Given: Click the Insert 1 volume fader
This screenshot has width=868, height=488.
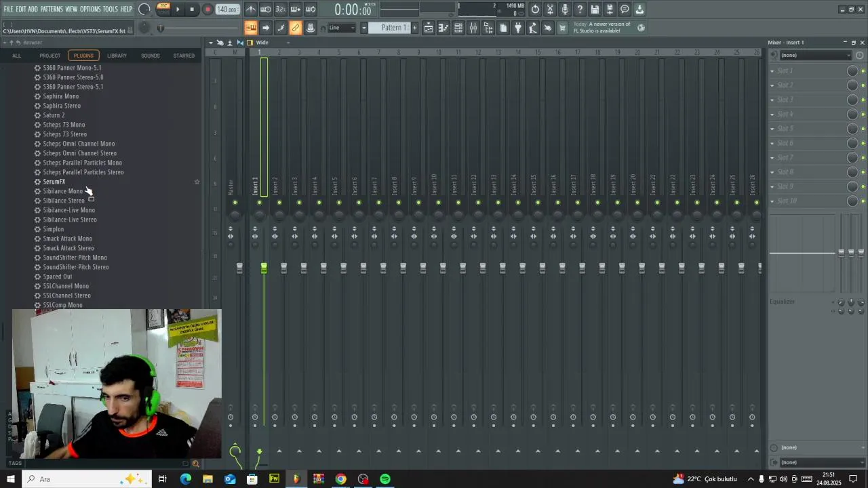Looking at the screenshot, I should tap(264, 268).
